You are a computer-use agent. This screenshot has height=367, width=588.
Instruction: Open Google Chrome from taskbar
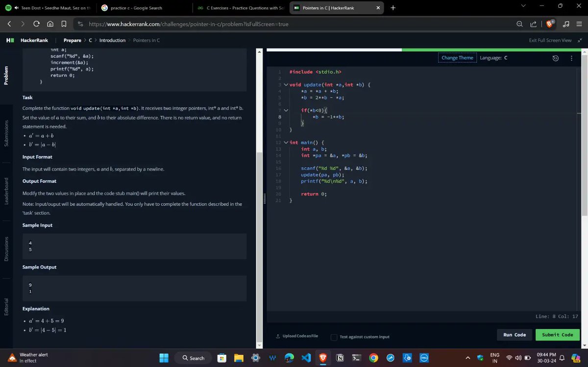373,358
